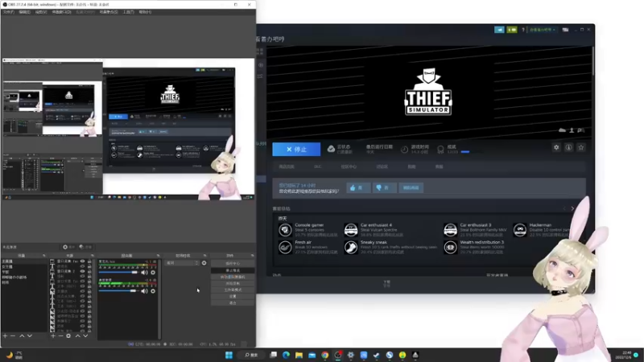Move the selected source down

point(85,335)
